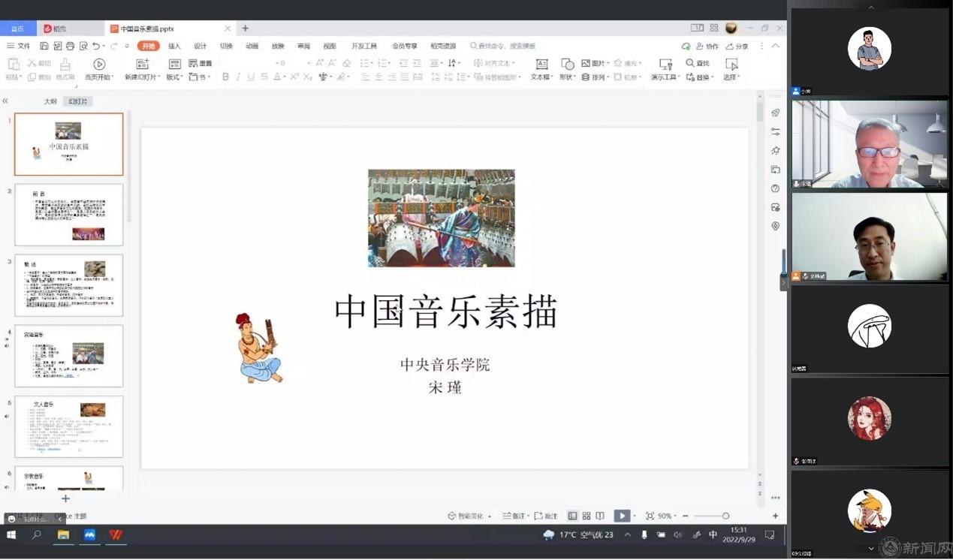Expand the 演示工具 dropdown arrow
The image size is (953, 560).
click(680, 77)
